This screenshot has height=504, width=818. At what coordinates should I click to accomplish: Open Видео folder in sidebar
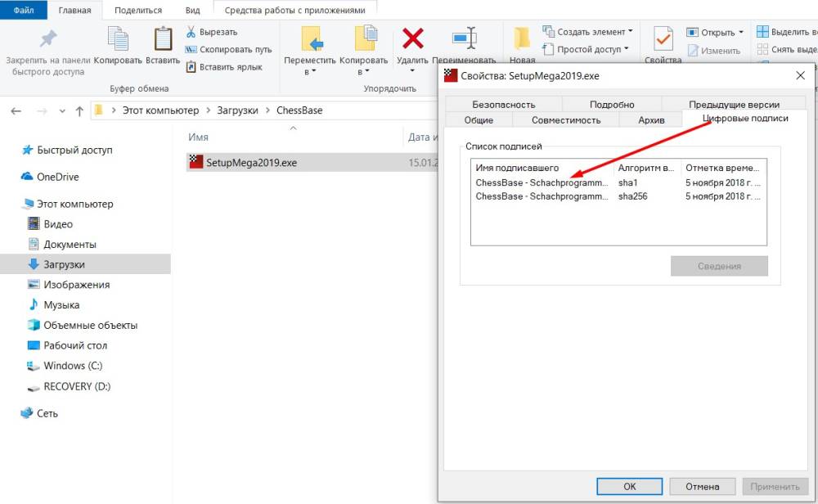(58, 224)
